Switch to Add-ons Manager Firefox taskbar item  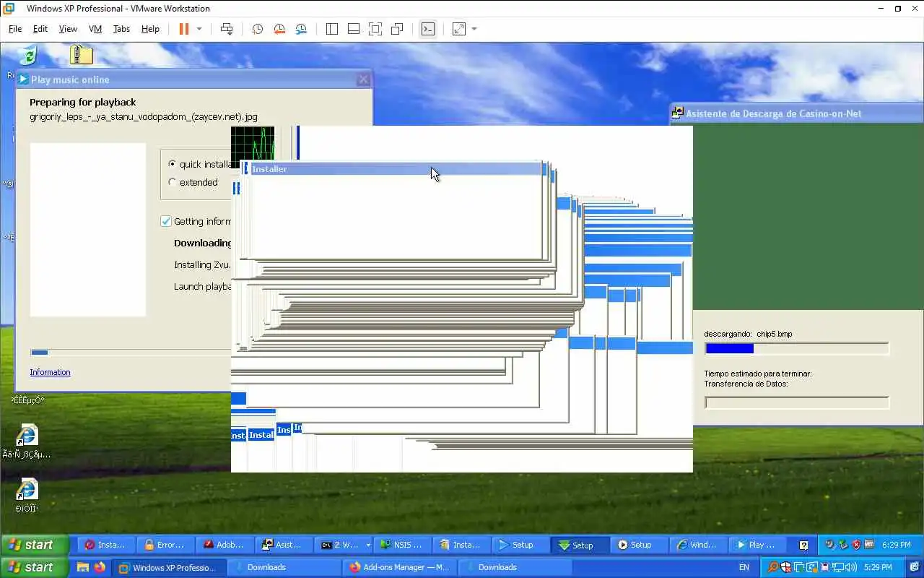(399, 567)
